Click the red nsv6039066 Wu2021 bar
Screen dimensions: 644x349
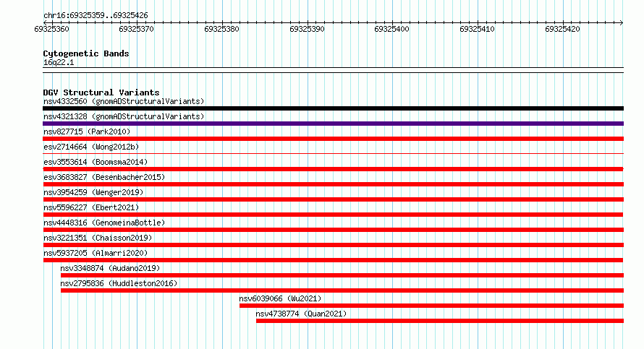[432, 306]
